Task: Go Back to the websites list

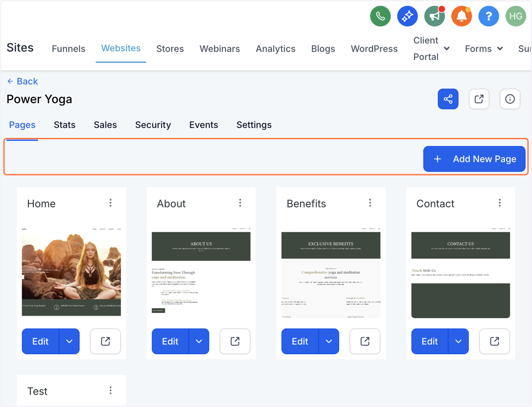Action: (x=23, y=81)
